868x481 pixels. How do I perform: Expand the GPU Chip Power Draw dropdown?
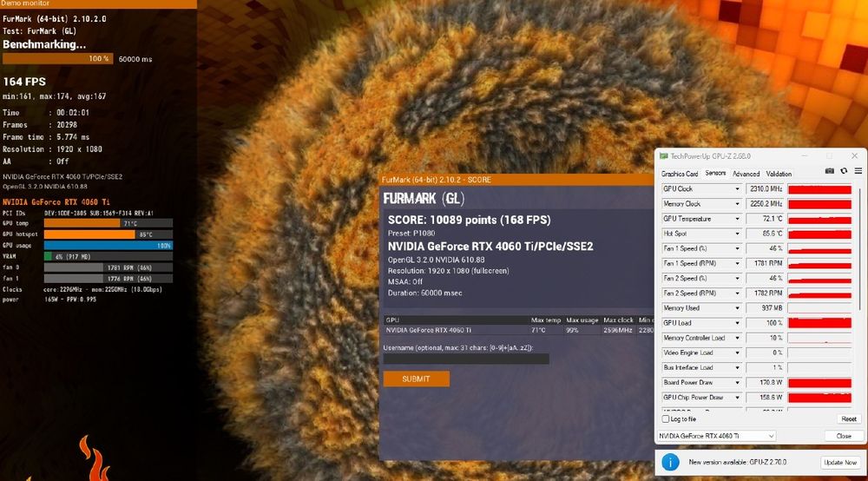click(x=737, y=398)
